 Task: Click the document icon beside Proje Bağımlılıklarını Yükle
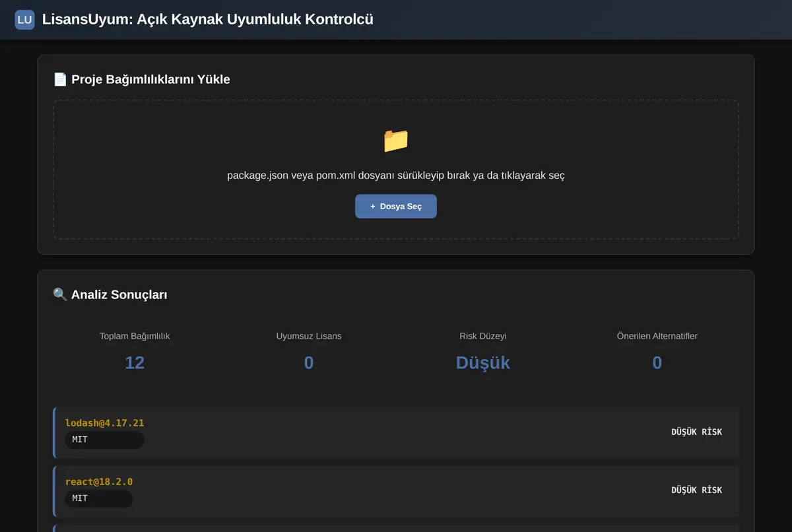click(60, 79)
